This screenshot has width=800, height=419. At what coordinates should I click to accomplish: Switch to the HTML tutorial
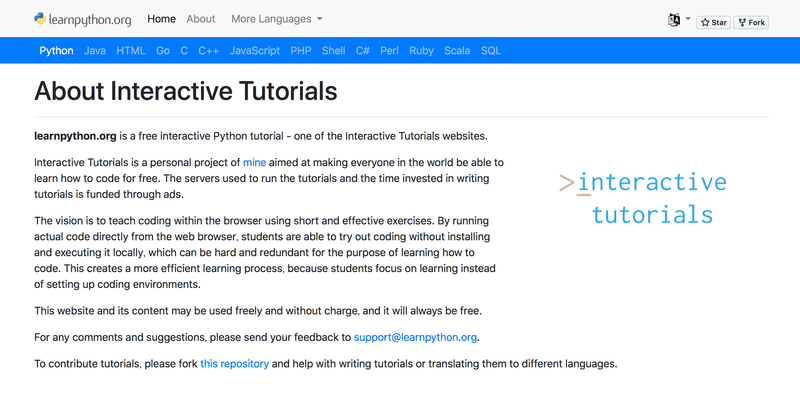131,51
